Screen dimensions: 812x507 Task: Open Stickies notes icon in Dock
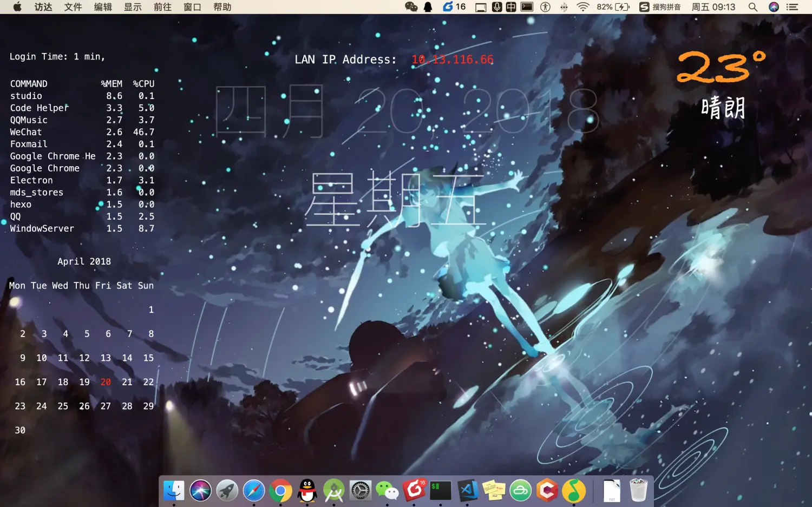[x=494, y=491]
